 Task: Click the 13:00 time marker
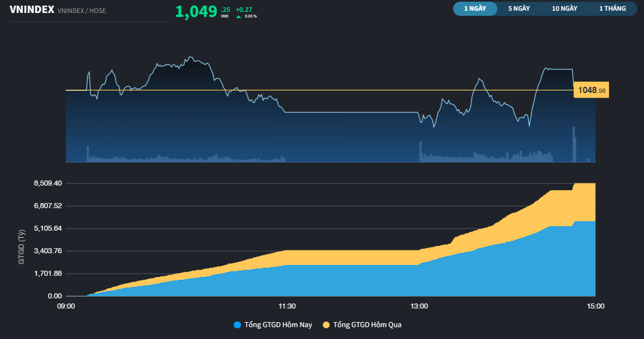(419, 306)
